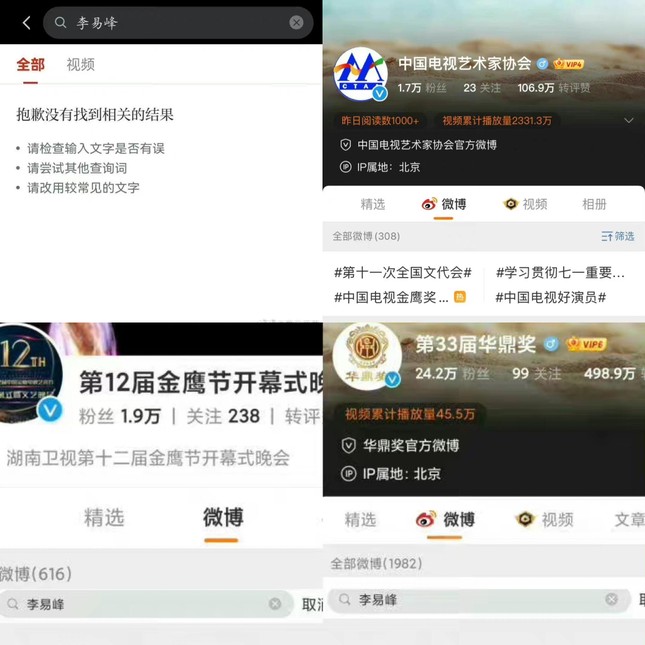Clear the 李易峰 search on 华鼎奖 page

[611, 599]
